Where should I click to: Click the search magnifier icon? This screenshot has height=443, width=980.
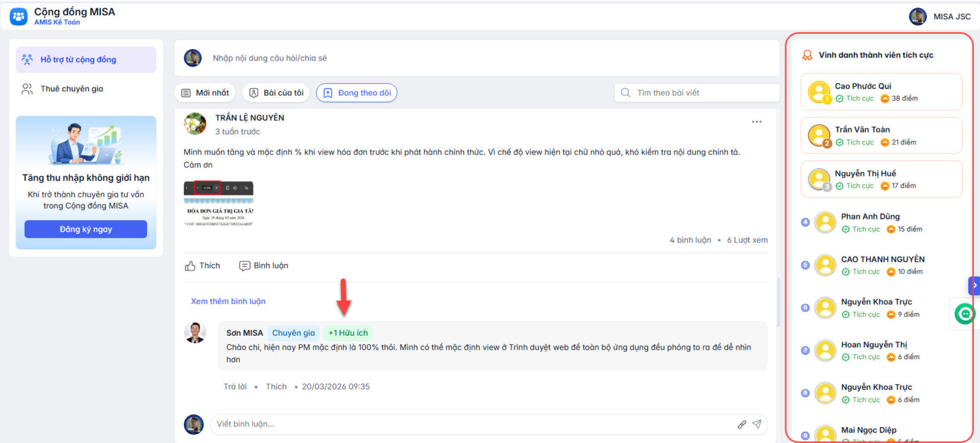click(x=625, y=93)
